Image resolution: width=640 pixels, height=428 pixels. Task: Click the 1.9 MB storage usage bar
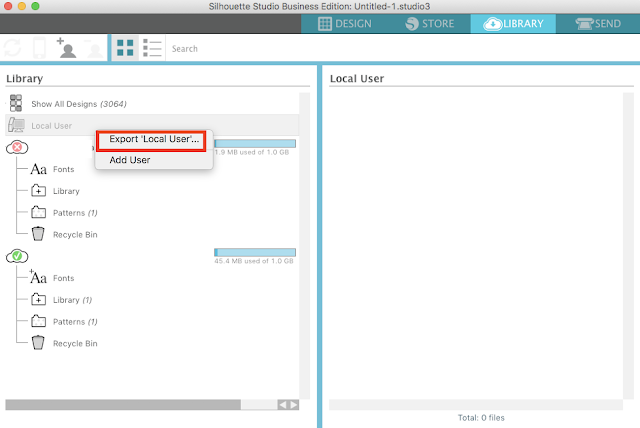click(x=255, y=144)
